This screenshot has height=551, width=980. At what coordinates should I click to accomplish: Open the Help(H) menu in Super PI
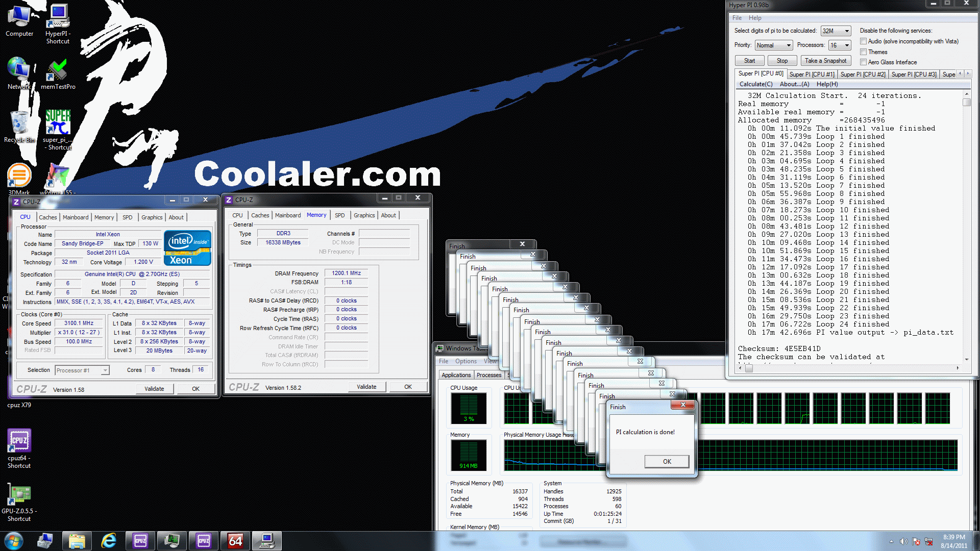pos(827,84)
